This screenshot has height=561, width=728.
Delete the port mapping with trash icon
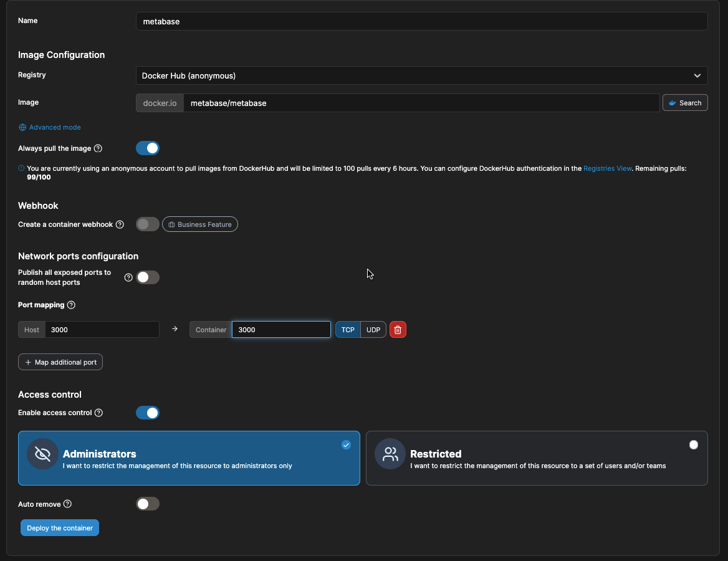(398, 330)
